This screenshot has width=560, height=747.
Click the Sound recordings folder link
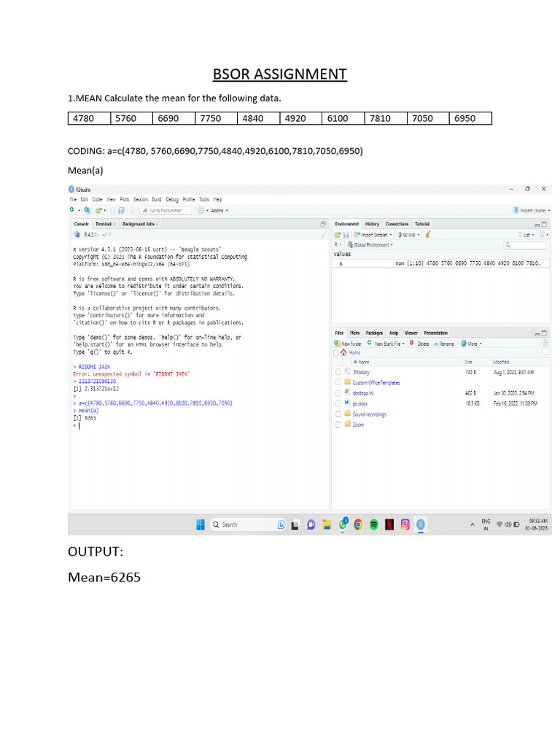pos(370,414)
